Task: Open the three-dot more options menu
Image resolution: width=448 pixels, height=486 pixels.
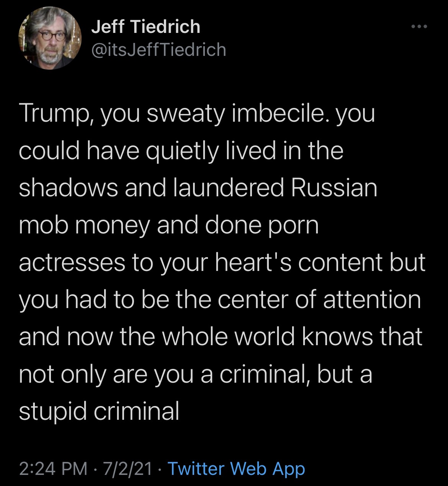Action: point(419,27)
